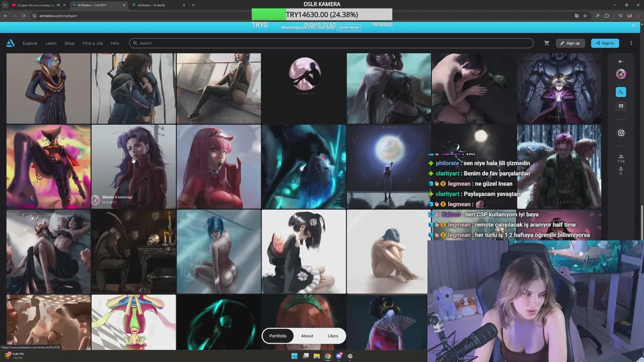This screenshot has height=362, width=644.
Task: Open the Chrome profile avatar
Action: [x=629, y=16]
